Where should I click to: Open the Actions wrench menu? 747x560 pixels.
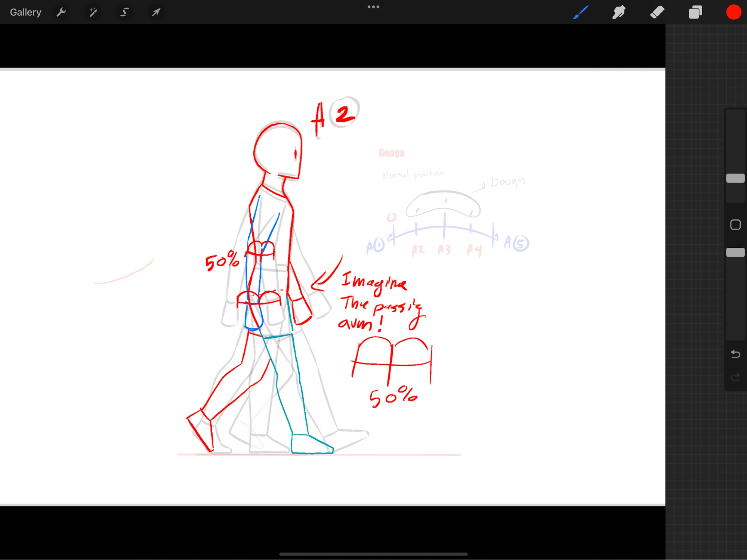pos(61,12)
